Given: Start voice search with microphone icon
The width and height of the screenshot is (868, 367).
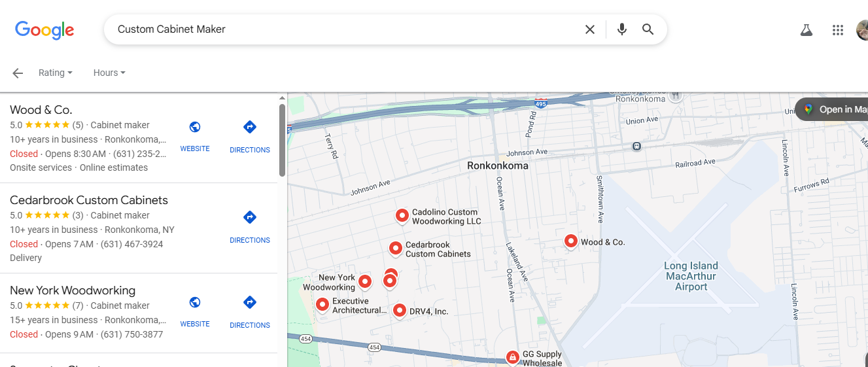Looking at the screenshot, I should [x=622, y=29].
